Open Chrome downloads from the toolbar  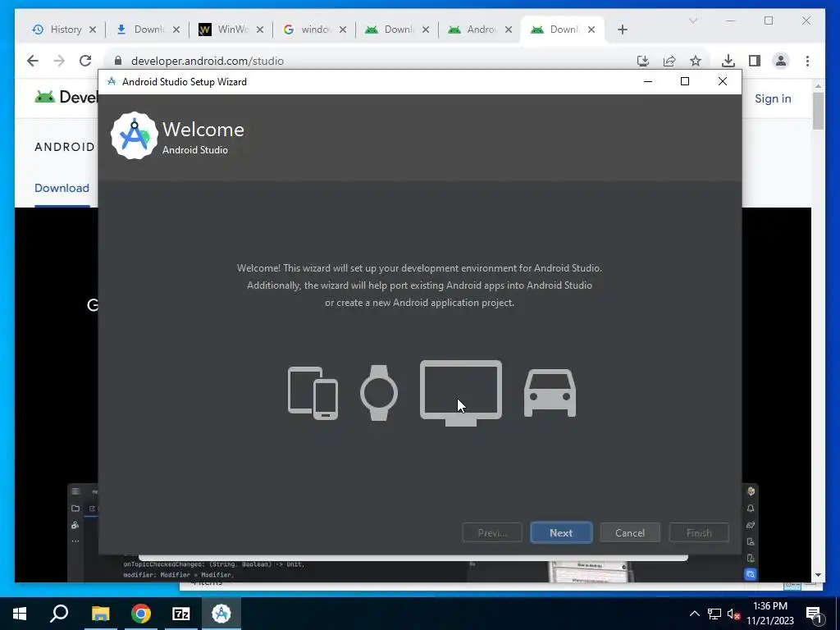[728, 61]
